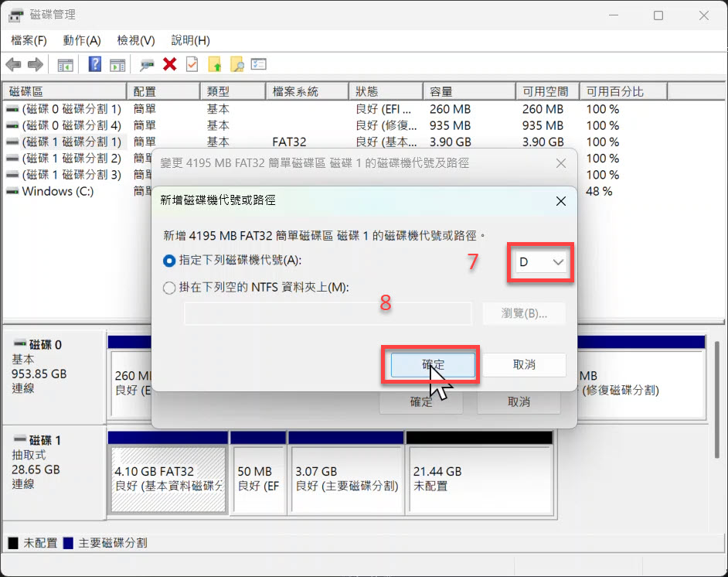Select the 21.44 GB 未配置 partition block
Image resolution: width=728 pixels, height=577 pixels.
479,478
